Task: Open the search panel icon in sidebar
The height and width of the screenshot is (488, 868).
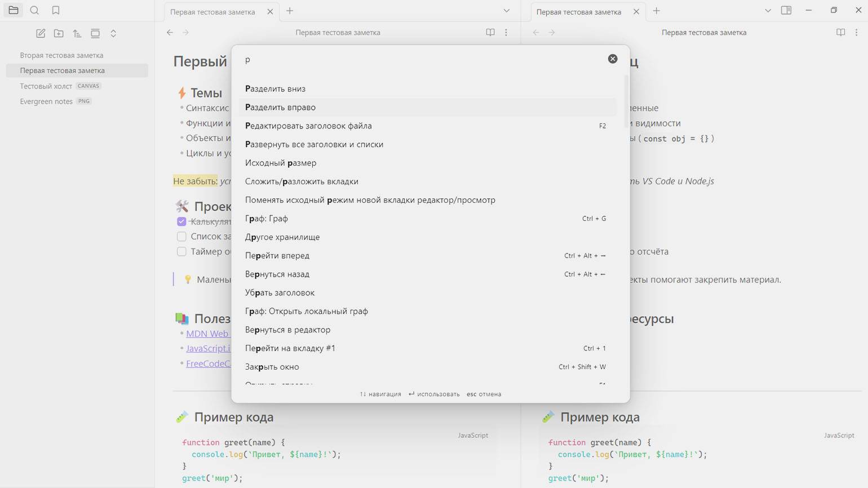Action: point(34,10)
